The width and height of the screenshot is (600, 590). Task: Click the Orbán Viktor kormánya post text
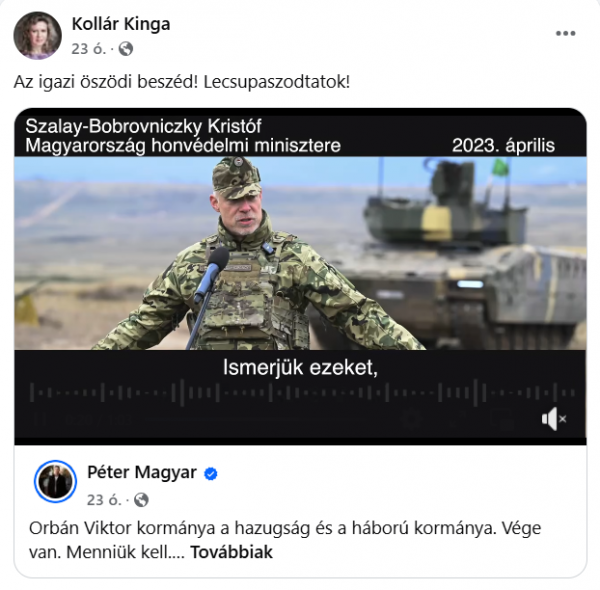pyautogui.click(x=285, y=540)
